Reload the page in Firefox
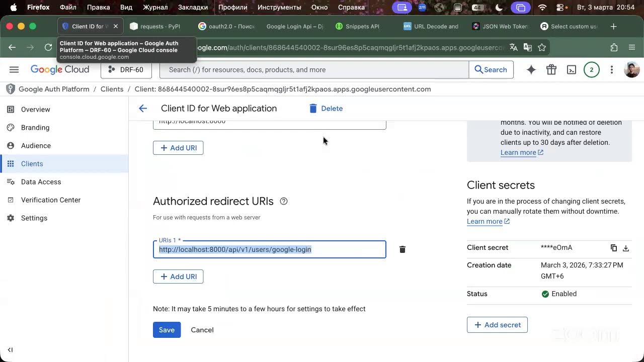 48,47
